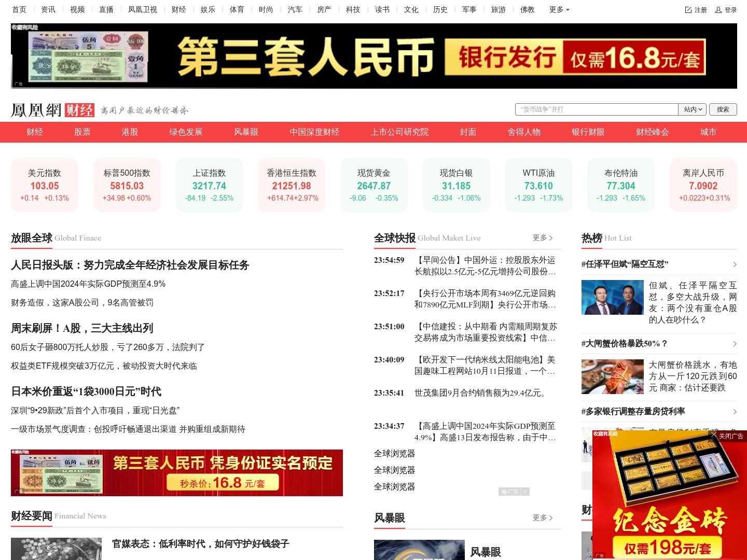The width and height of the screenshot is (747, 560).
Task: Open the ifeng 凤凰网 logo
Action: click(36, 110)
